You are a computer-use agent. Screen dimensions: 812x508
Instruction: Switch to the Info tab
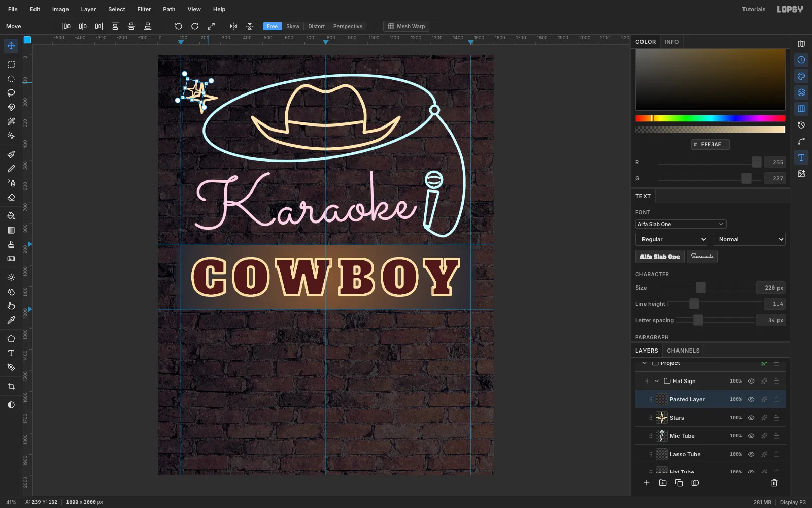pos(671,42)
